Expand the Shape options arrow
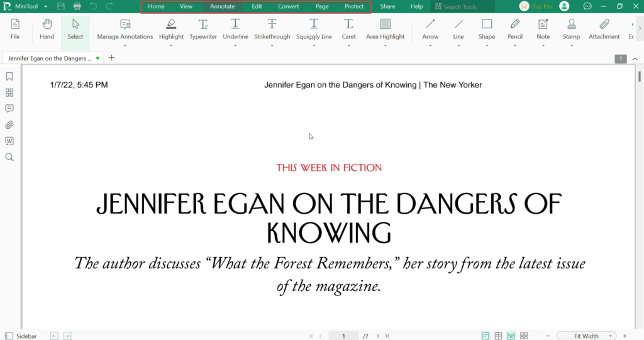 pyautogui.click(x=487, y=45)
